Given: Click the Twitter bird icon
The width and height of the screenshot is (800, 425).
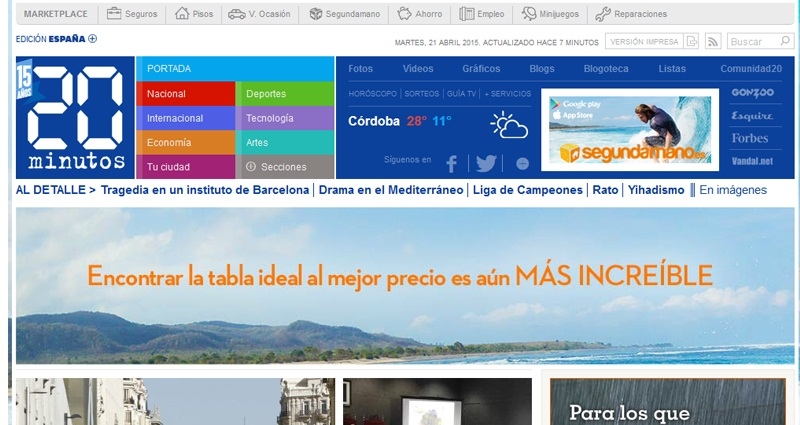Looking at the screenshot, I should (486, 163).
